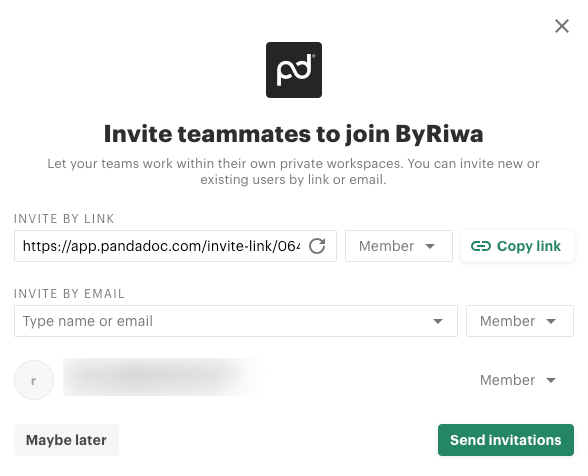Viewport: 588px width, 476px height.
Task: Click the Invite teammates to join ByRiwa heading
Action: [294, 134]
